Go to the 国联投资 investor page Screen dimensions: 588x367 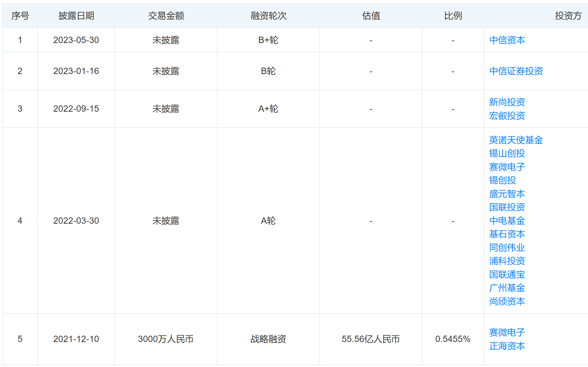point(507,207)
